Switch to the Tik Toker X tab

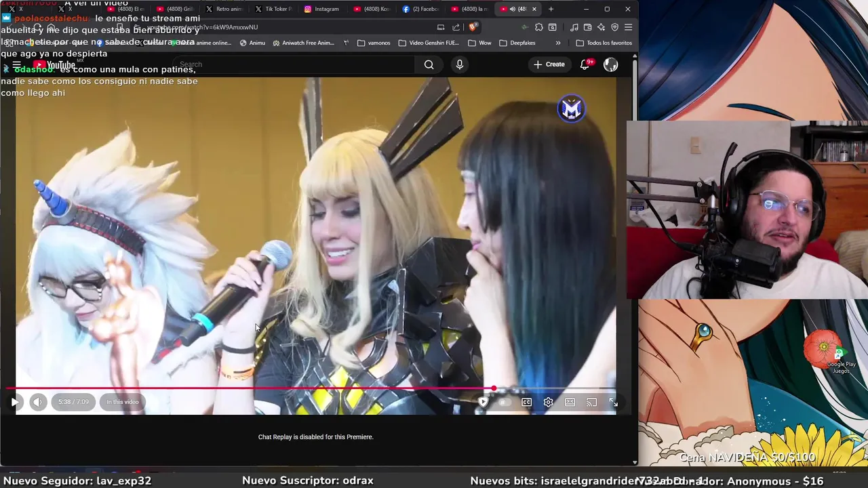coord(273,9)
